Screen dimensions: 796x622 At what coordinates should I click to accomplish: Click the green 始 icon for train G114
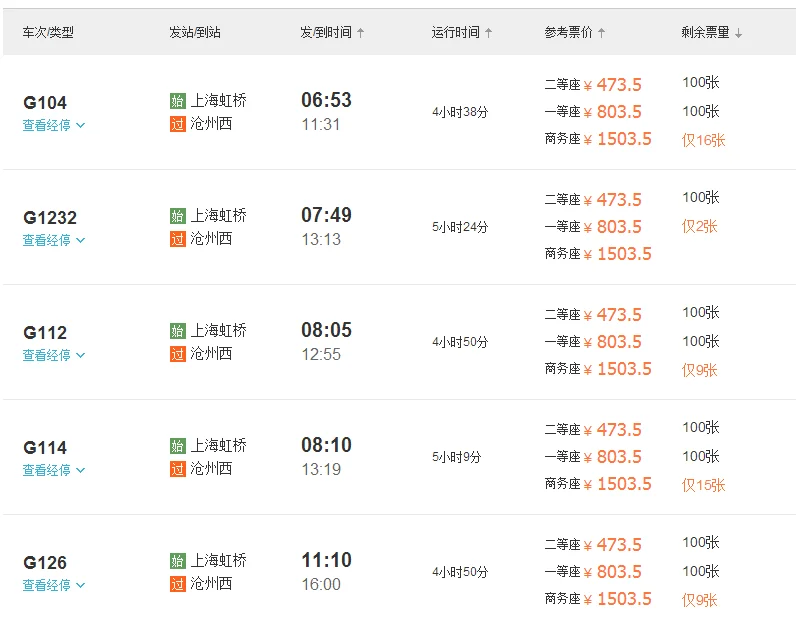point(177,445)
